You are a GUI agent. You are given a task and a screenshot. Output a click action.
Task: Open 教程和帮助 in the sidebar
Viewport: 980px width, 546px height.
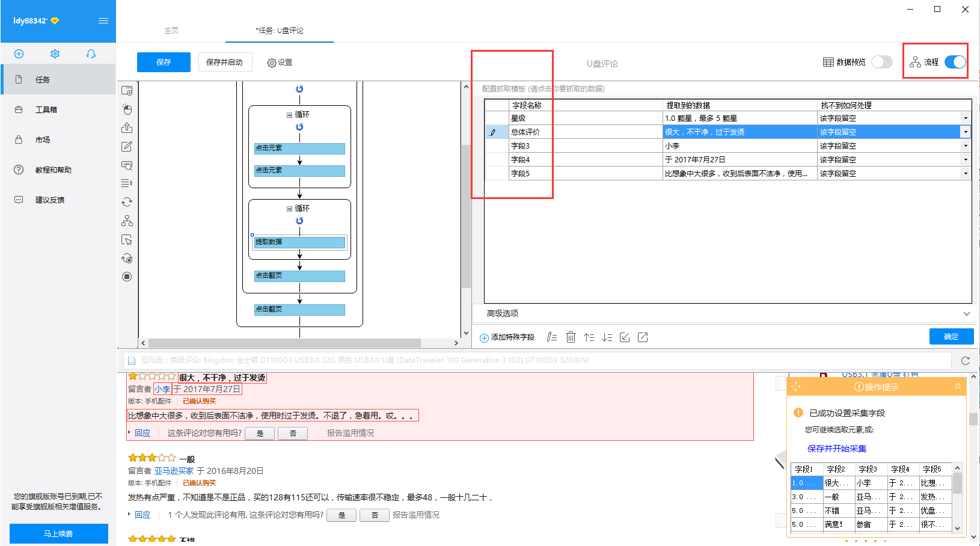click(x=58, y=170)
